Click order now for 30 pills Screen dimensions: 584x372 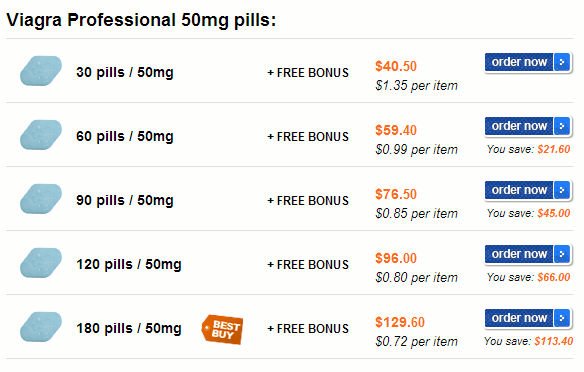click(x=528, y=62)
